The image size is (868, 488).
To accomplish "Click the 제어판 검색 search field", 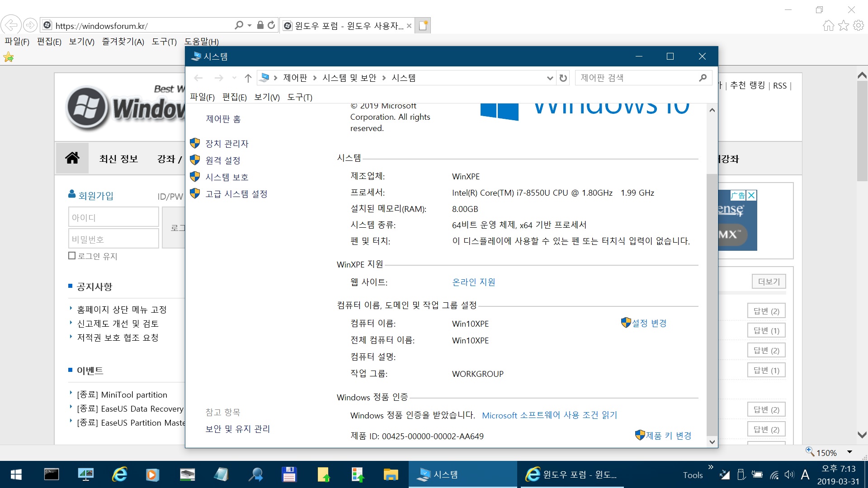I will (637, 78).
